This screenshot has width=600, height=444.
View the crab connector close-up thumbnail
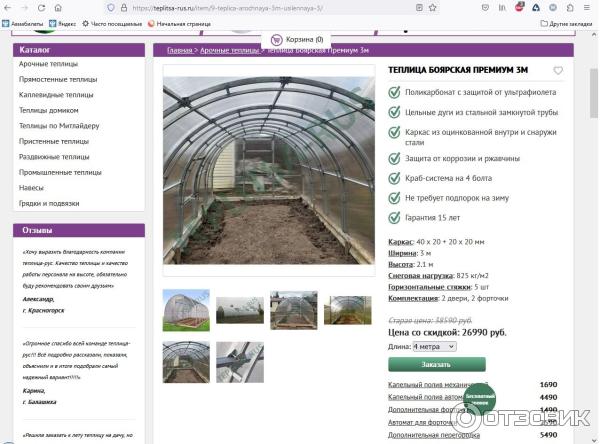point(240,362)
